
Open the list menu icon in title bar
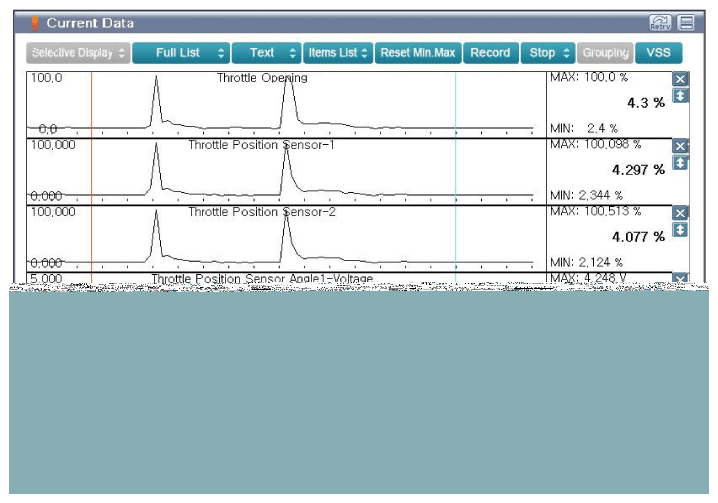685,23
